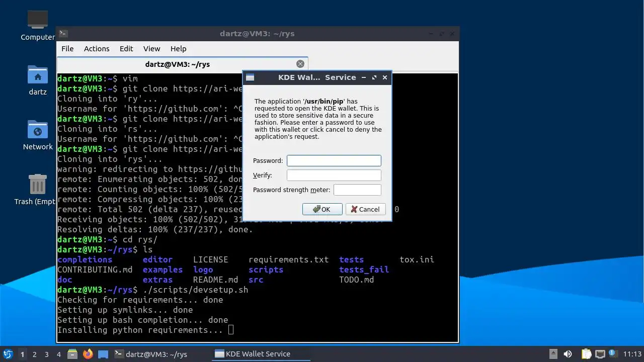
Task: Open the View menu in terminal
Action: (151, 49)
